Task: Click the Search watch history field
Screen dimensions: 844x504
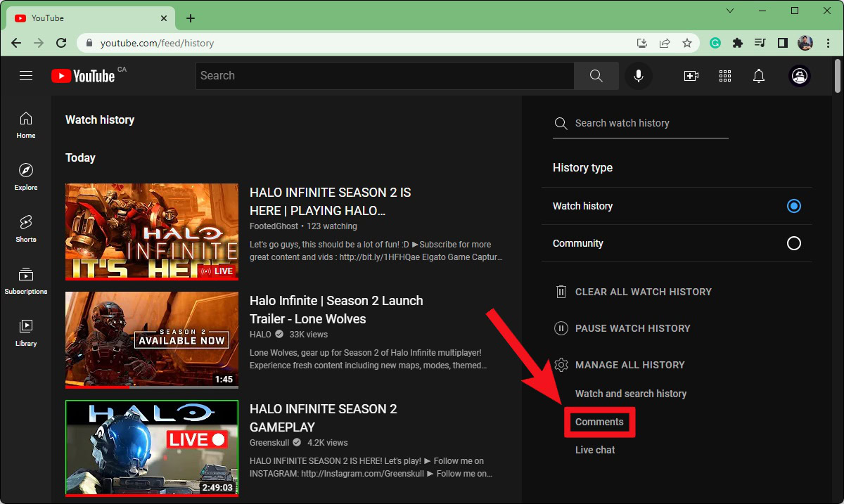Action: coord(647,123)
